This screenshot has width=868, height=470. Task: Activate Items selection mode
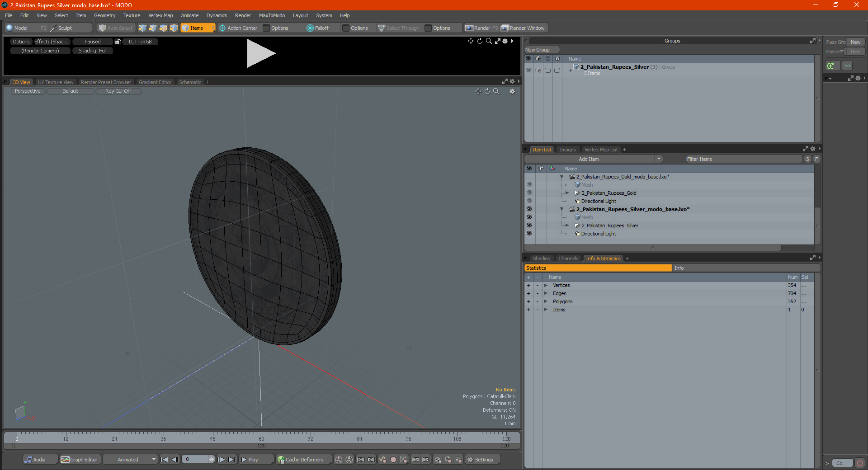pos(198,28)
